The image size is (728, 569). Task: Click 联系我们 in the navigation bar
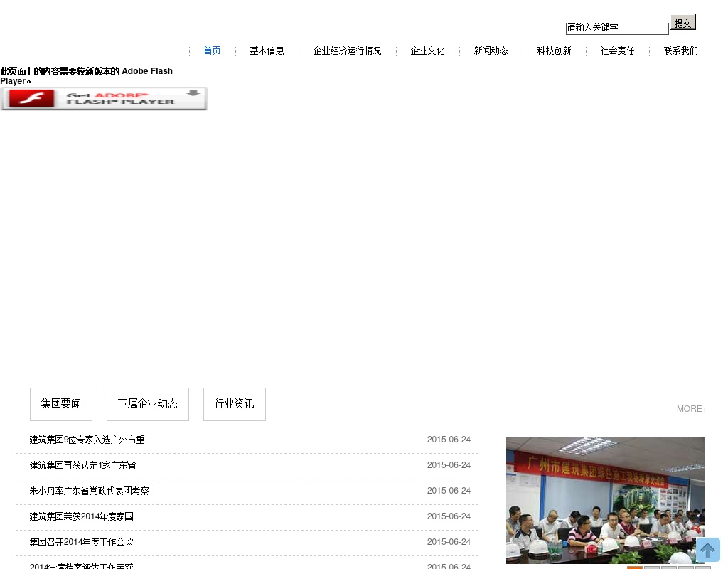(x=680, y=51)
